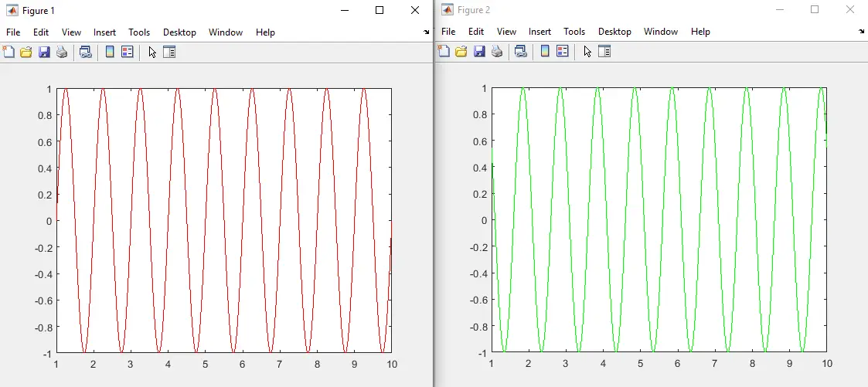
Task: Close the Figure 1 window
Action: tap(414, 10)
